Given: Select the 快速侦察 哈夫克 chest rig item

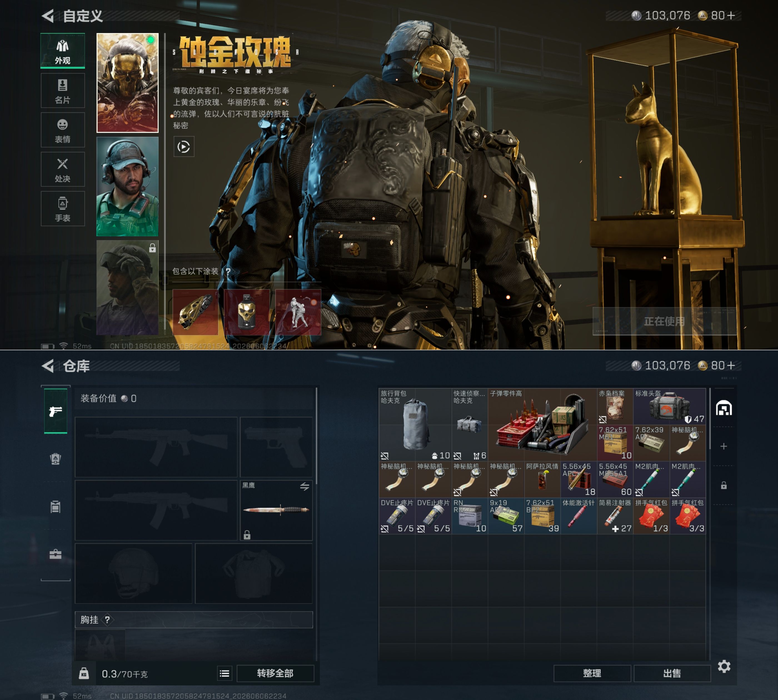Looking at the screenshot, I should [470, 425].
